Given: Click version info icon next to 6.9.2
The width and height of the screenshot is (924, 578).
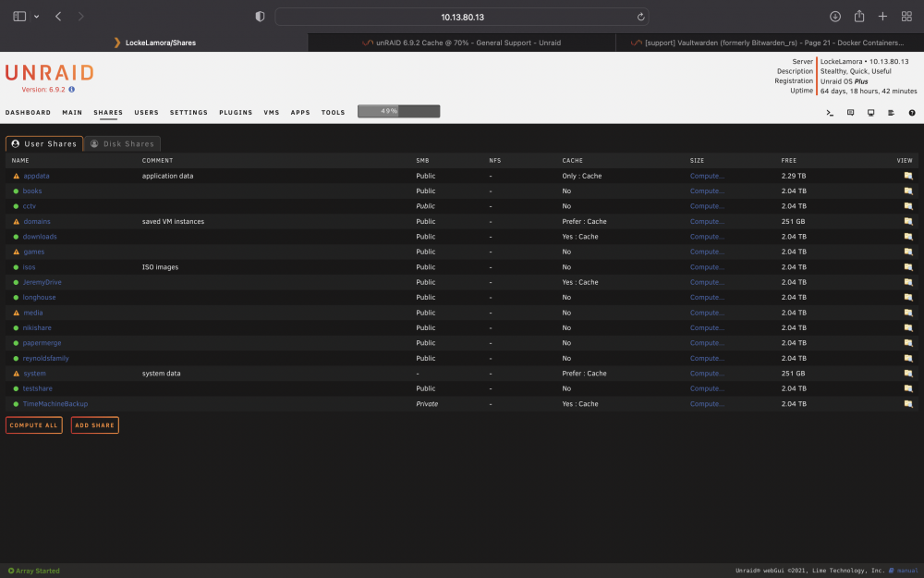Looking at the screenshot, I should coord(71,90).
